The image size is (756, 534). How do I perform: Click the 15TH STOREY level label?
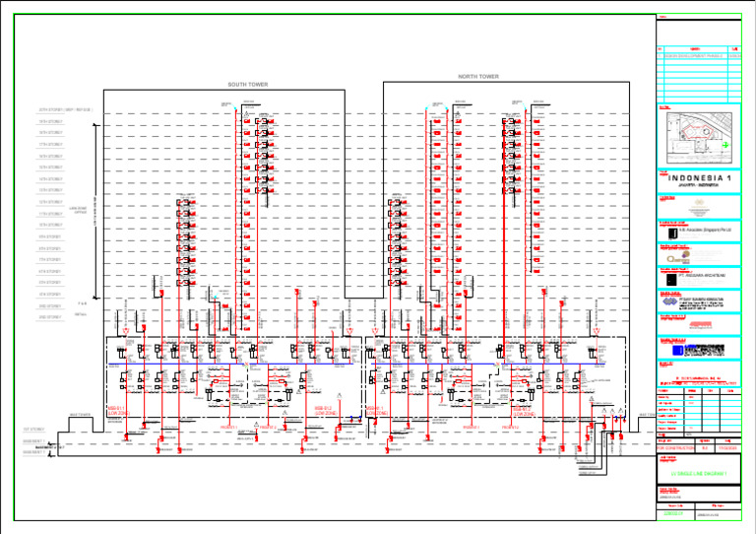[50, 167]
